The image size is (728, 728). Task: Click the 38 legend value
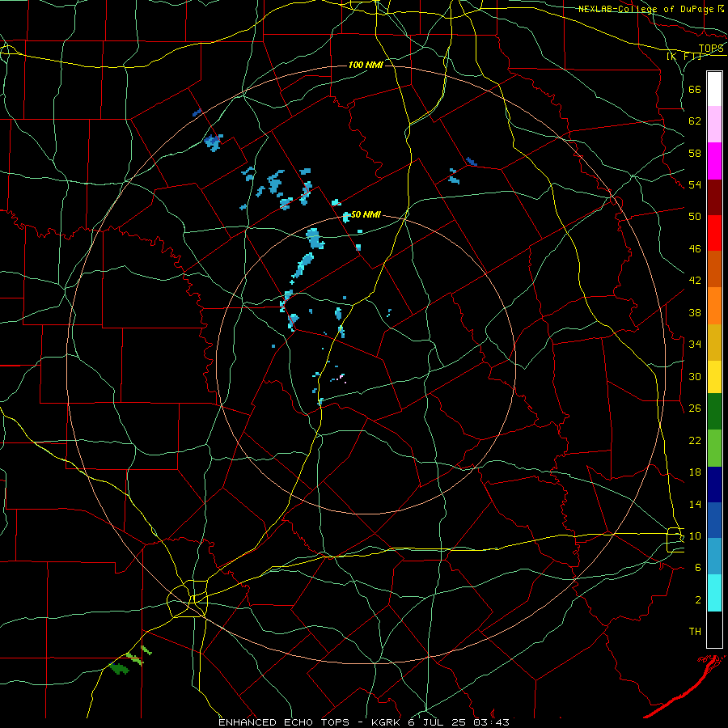coord(695,312)
